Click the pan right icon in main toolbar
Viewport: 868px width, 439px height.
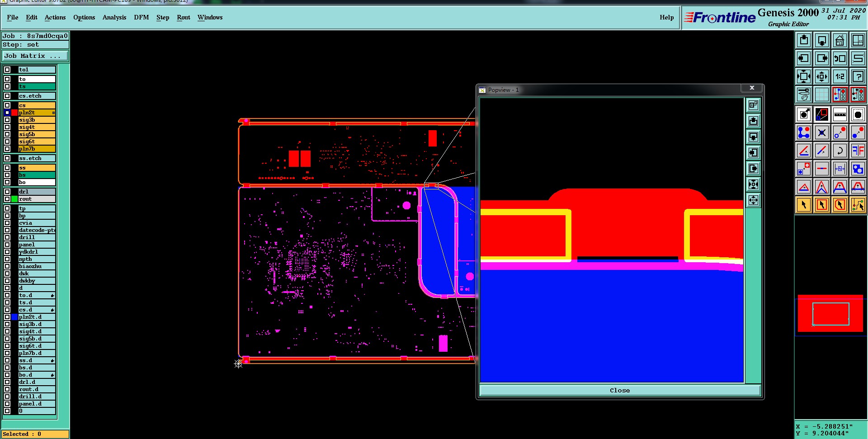(822, 58)
